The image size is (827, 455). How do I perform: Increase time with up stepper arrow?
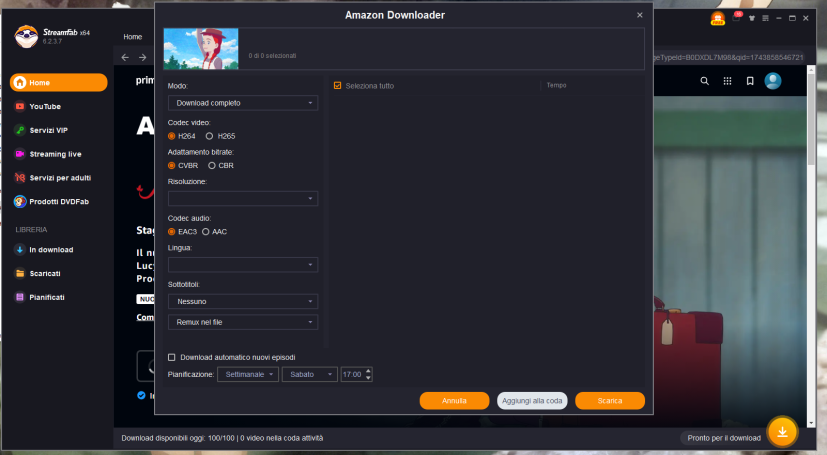(x=368, y=371)
